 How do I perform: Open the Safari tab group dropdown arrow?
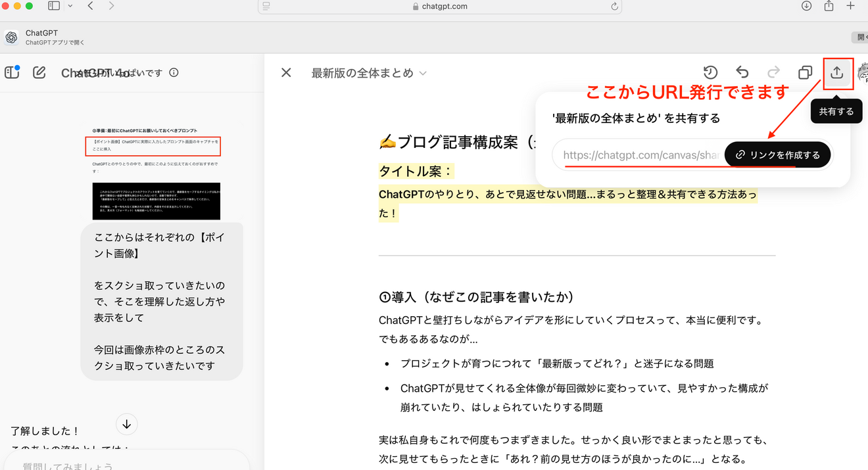click(70, 6)
